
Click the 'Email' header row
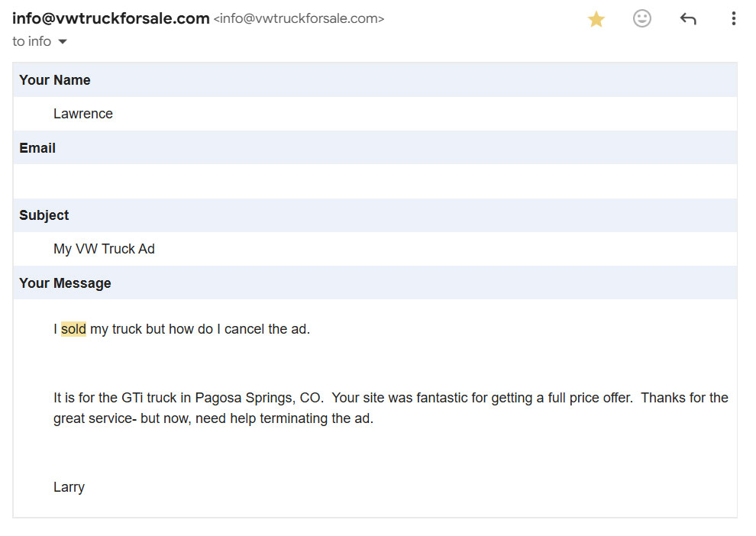pos(375,147)
